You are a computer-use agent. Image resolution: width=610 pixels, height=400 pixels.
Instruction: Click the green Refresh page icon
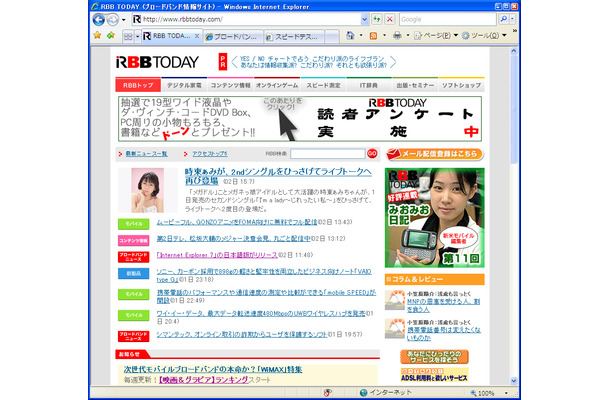[x=377, y=19]
